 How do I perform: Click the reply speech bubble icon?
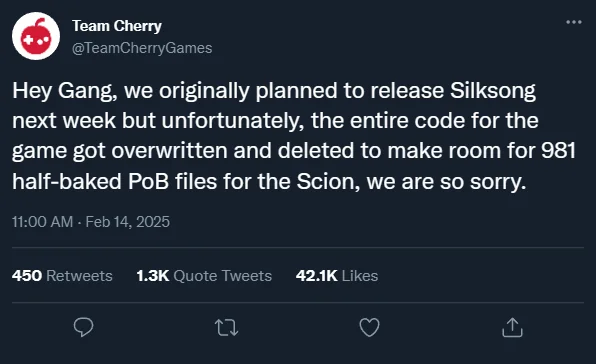(84, 327)
